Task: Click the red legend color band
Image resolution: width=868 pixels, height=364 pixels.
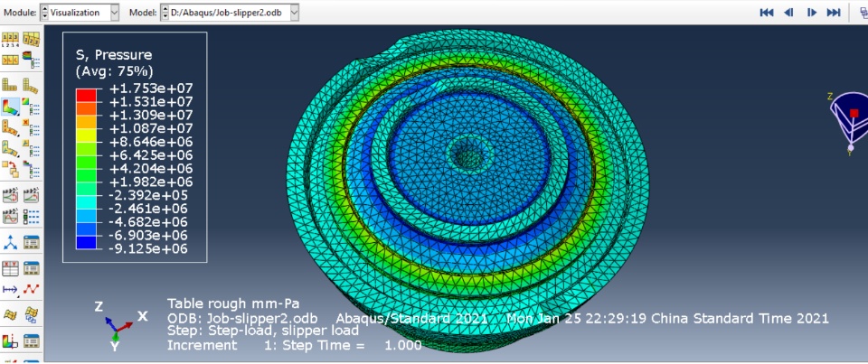Action: [x=86, y=95]
